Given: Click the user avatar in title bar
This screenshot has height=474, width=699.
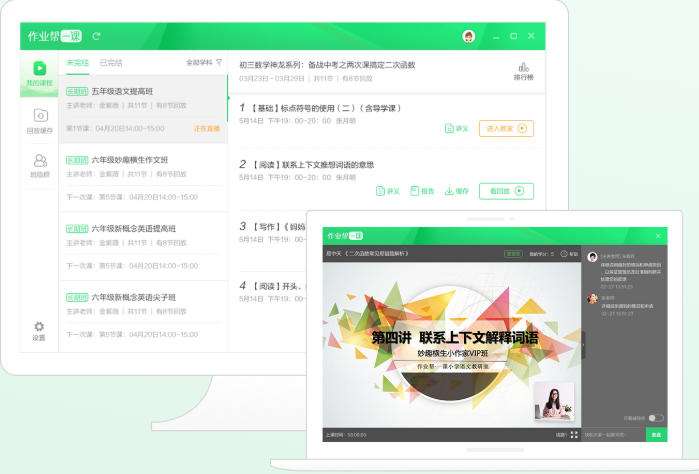Looking at the screenshot, I should coord(468,36).
